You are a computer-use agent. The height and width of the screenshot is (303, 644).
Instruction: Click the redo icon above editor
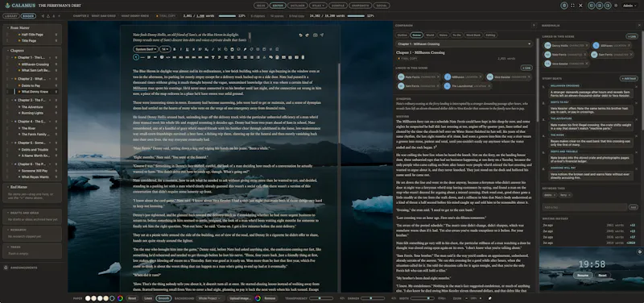(x=308, y=35)
